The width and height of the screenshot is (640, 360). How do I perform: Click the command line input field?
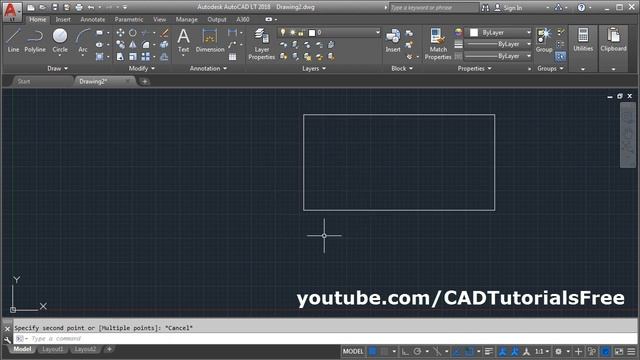(325, 338)
